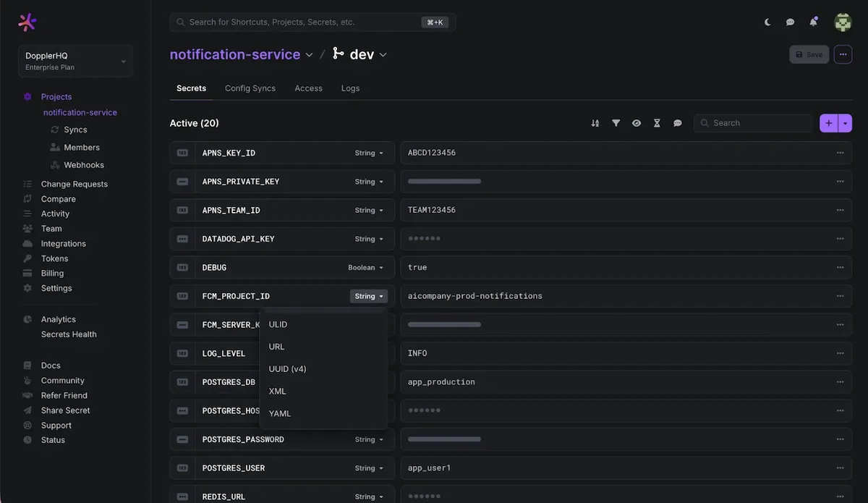Go to Change Requests in sidebar
Viewport: 868px width, 503px height.
[74, 184]
